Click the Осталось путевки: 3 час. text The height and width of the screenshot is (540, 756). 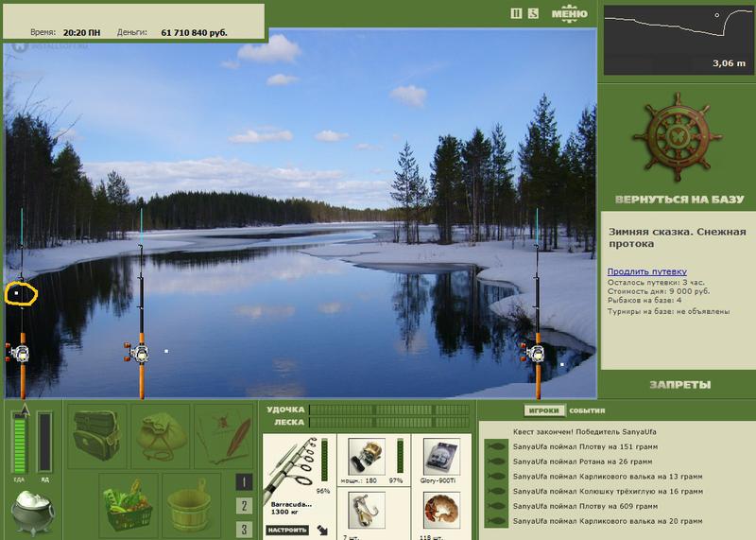[656, 283]
